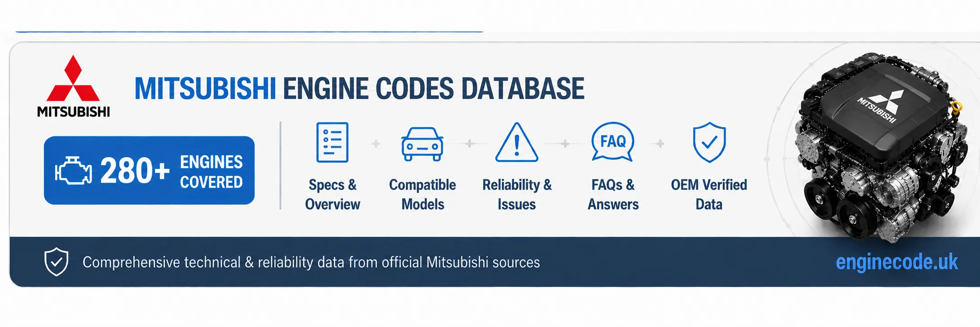Click the "OEM Verified Data" label
980x327 pixels.
click(709, 194)
